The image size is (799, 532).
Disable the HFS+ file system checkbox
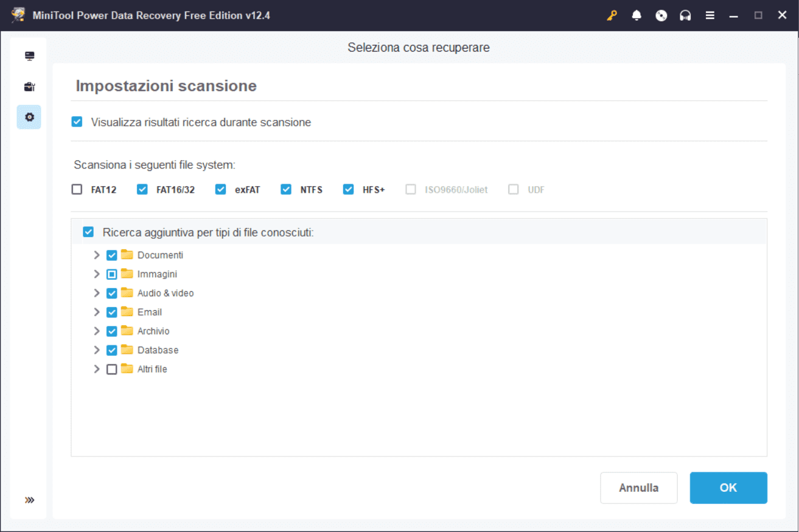348,190
